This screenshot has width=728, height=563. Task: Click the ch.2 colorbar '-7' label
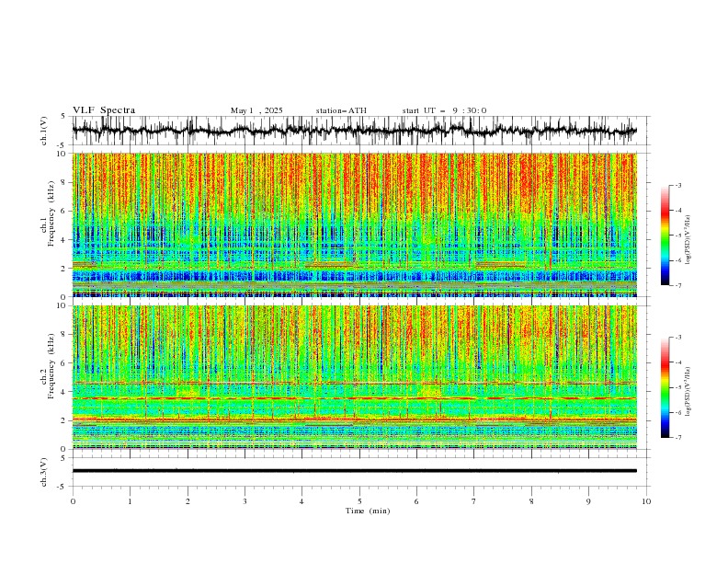click(678, 438)
